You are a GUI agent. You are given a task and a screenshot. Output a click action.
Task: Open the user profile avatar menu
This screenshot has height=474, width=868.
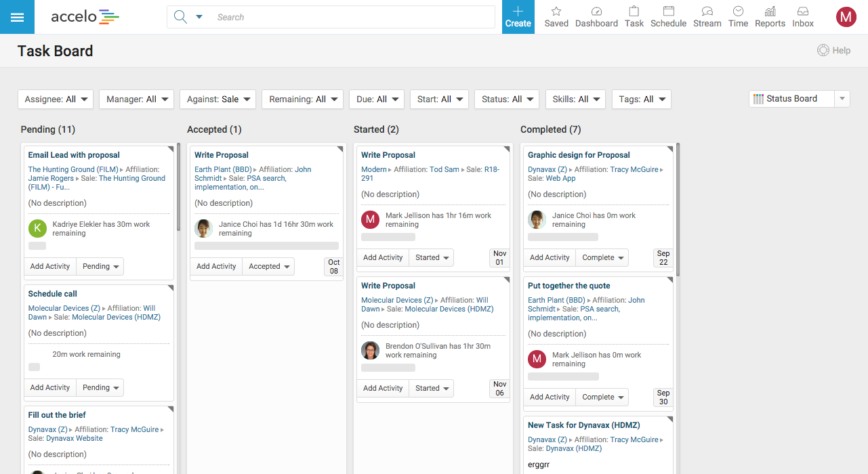[x=846, y=17]
